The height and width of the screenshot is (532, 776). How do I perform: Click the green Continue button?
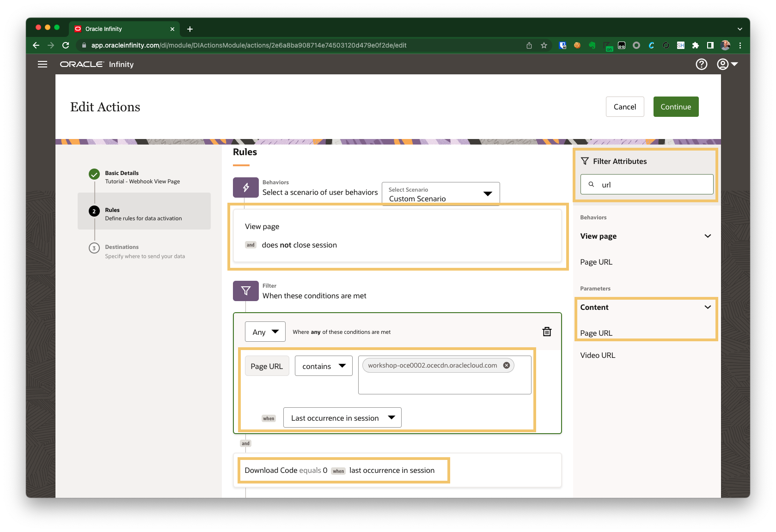(x=676, y=107)
